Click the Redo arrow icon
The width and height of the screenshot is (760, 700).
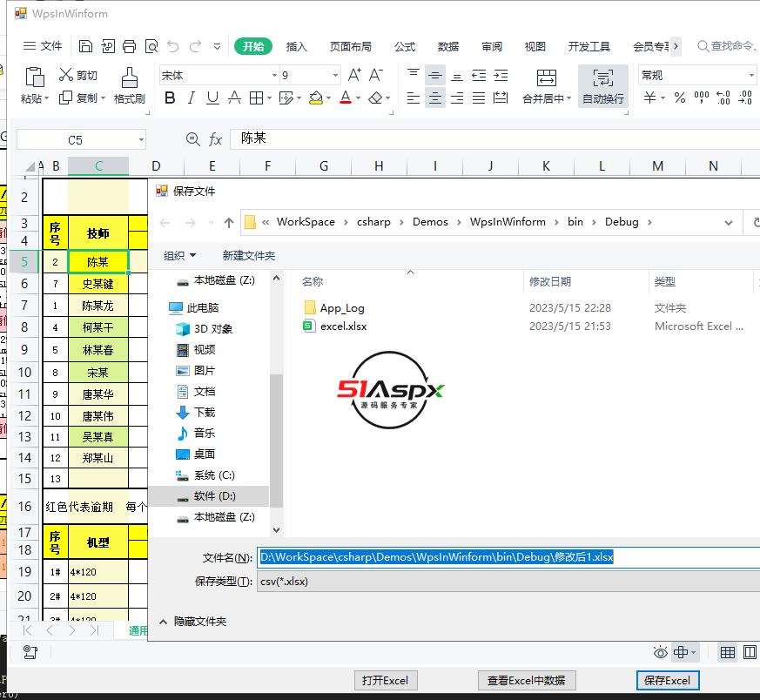tap(195, 46)
